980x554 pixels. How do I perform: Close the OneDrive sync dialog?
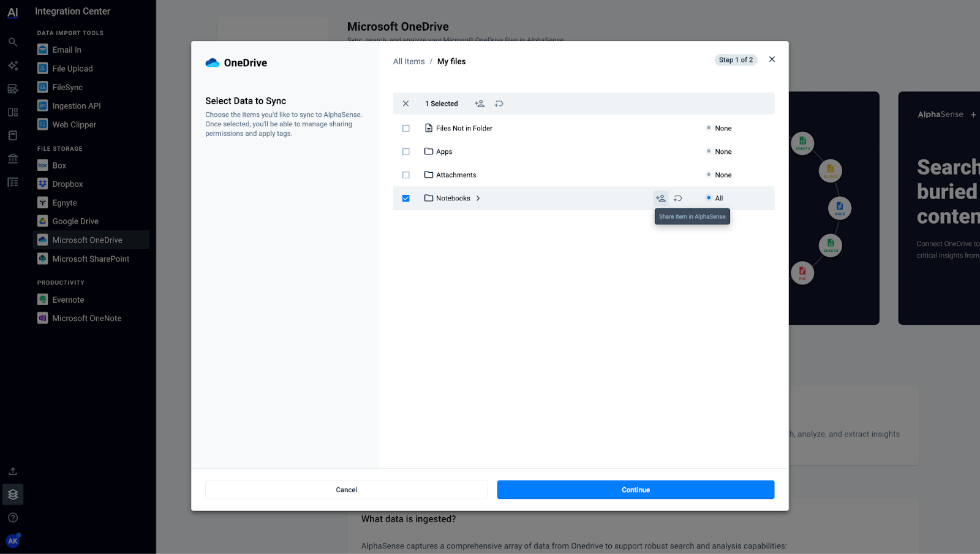772,59
